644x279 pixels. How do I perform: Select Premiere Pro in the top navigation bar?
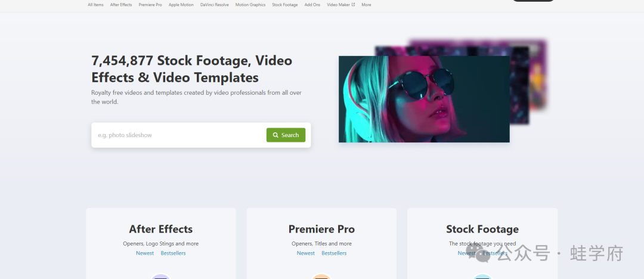(150, 5)
